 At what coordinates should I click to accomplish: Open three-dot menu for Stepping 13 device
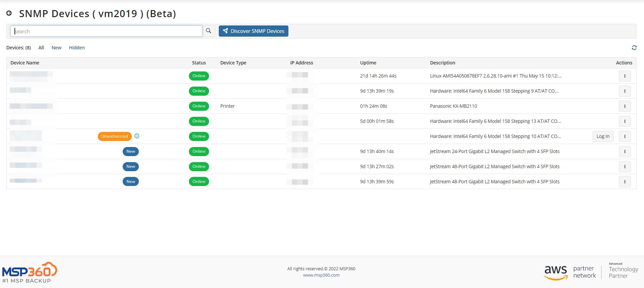625,121
